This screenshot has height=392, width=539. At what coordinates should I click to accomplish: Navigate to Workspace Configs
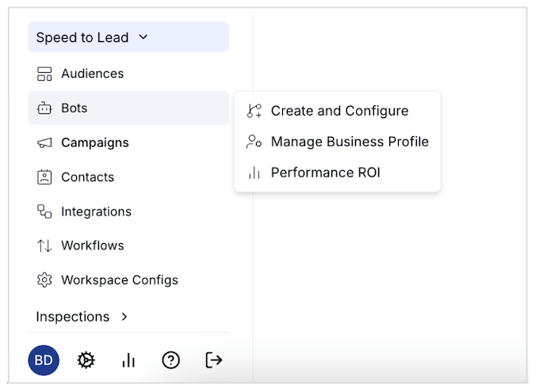coord(119,280)
